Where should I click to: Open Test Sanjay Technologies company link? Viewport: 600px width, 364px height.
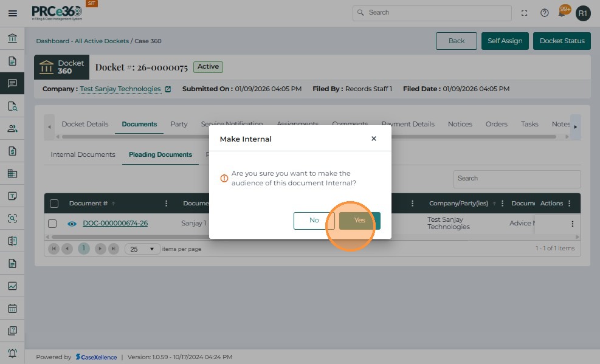tap(120, 89)
